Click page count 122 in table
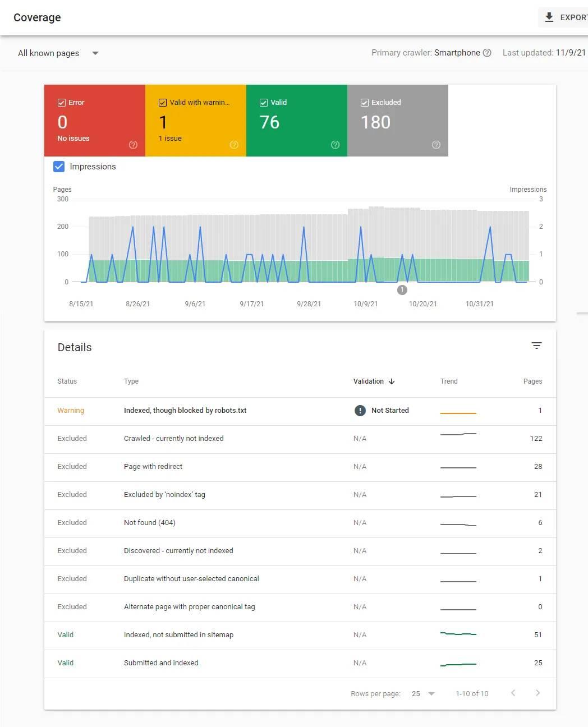Image resolution: width=588 pixels, height=727 pixels. [536, 439]
